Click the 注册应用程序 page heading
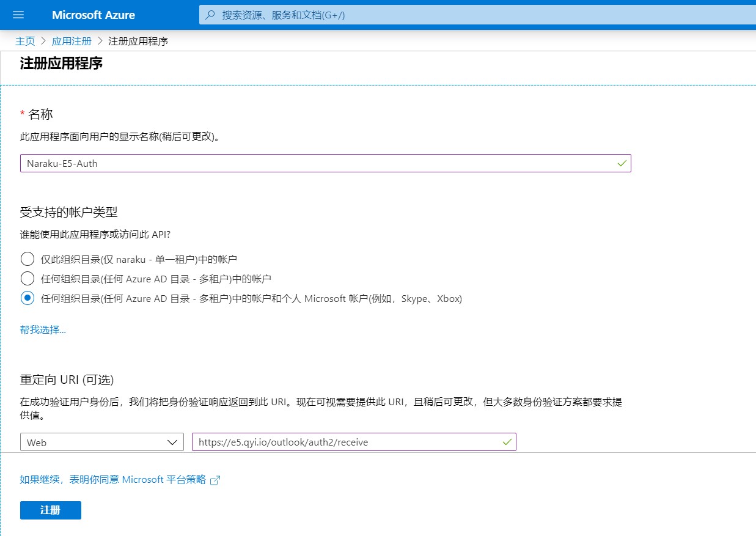The image size is (756, 536). click(61, 63)
